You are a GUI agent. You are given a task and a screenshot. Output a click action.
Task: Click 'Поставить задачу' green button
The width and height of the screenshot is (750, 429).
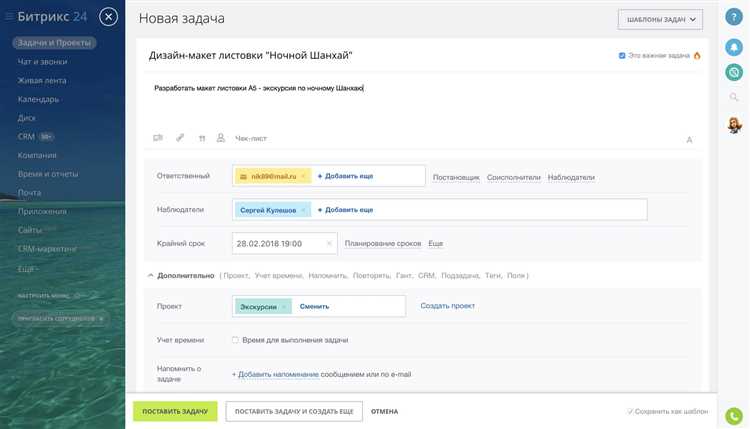(175, 411)
